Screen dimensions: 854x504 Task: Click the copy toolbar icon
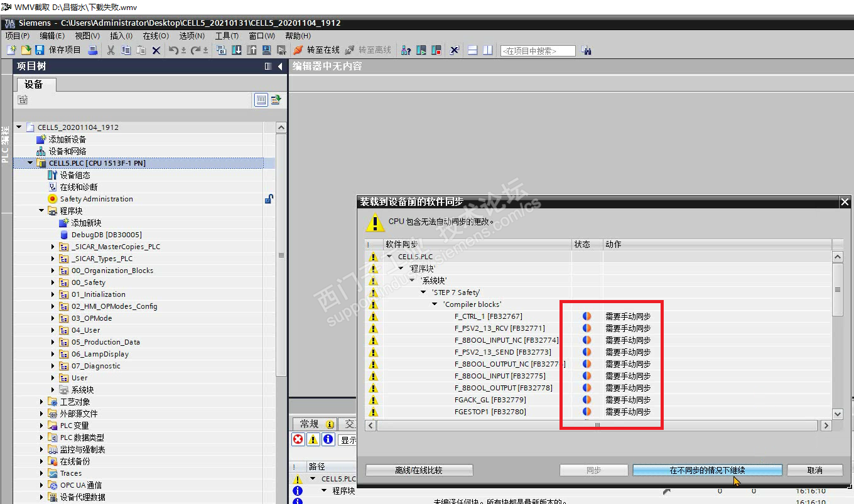126,50
